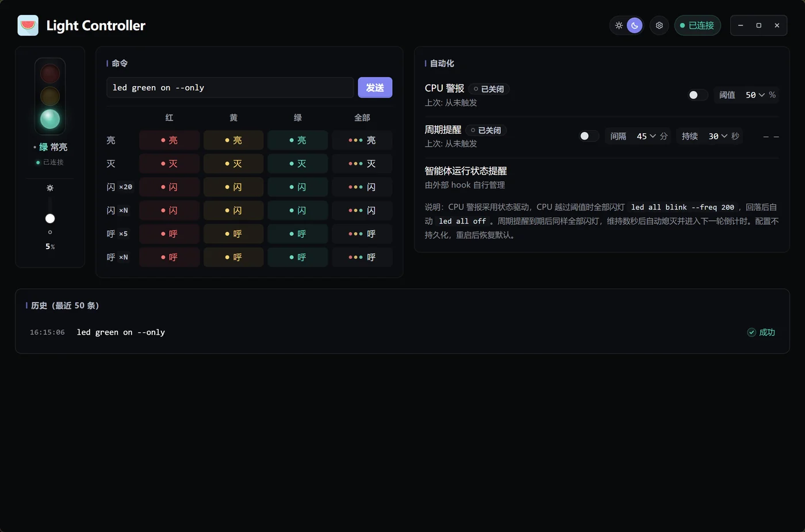Blink green light ×N
Screen dimensions: 805x532
[x=298, y=210]
